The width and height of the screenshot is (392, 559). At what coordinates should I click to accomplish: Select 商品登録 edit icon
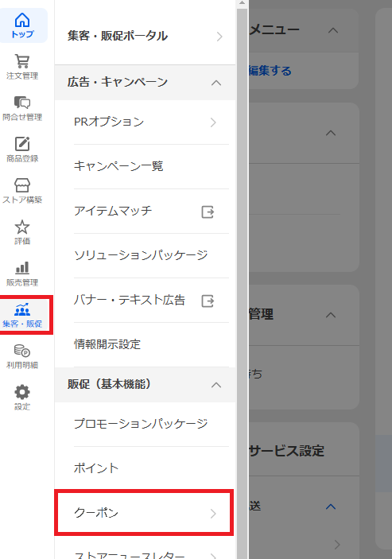22,144
